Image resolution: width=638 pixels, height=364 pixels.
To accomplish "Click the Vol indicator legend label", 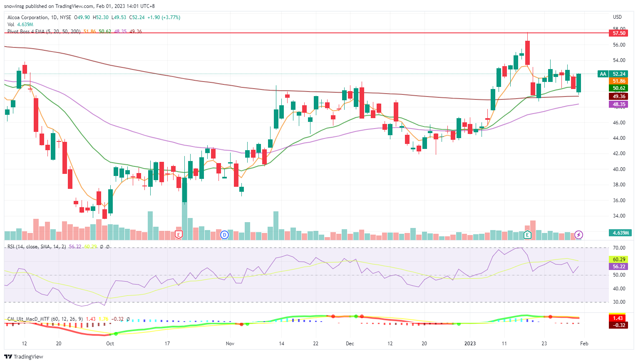I will tap(11, 25).
